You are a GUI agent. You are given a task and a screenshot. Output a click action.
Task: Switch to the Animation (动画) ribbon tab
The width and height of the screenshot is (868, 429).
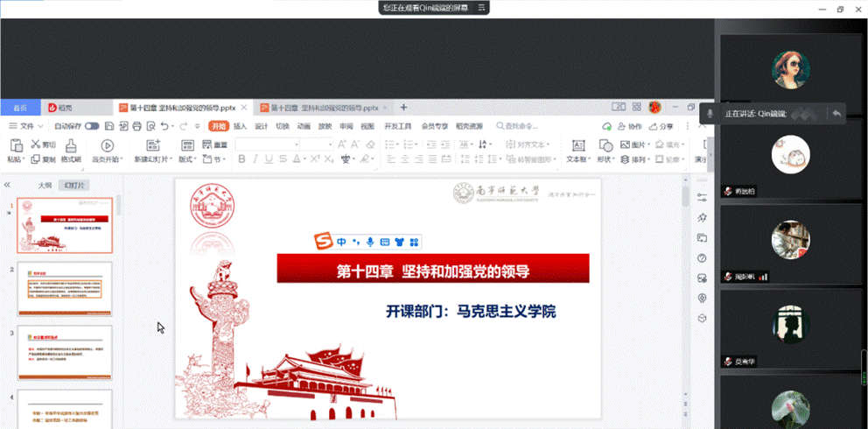(304, 126)
